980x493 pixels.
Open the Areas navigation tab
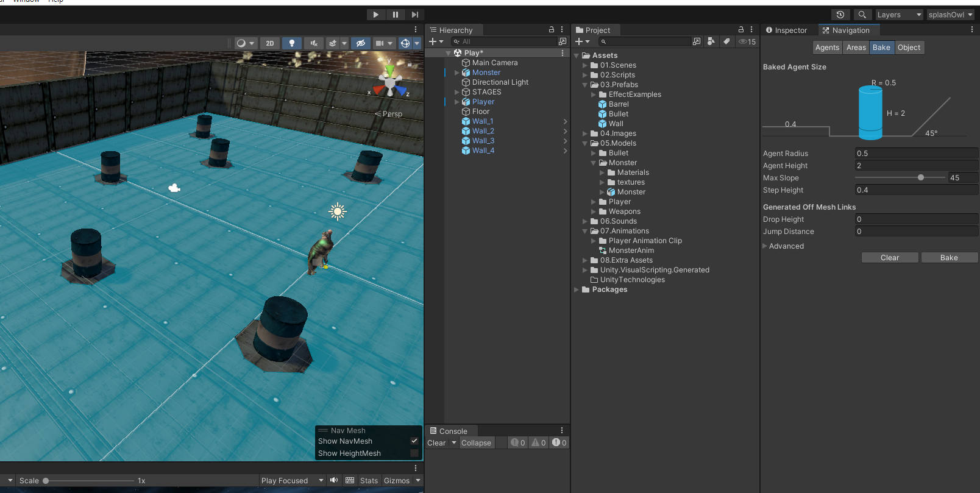[856, 48]
